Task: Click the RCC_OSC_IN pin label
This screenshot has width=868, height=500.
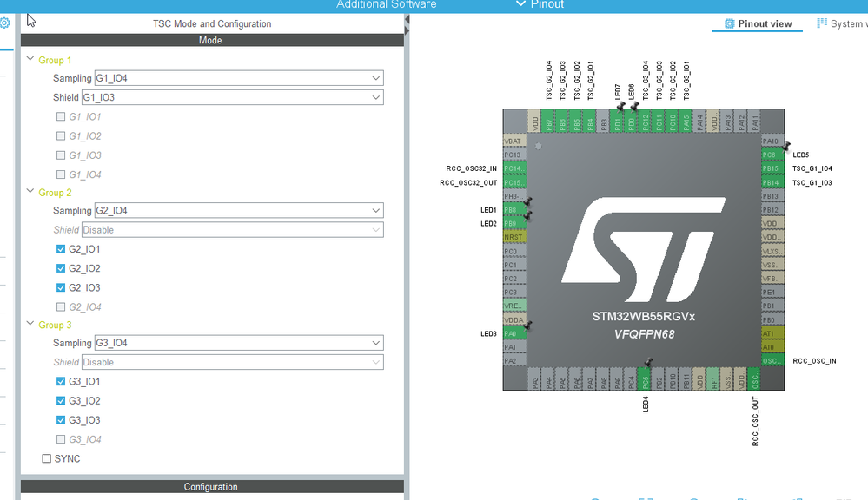Action: coord(814,361)
